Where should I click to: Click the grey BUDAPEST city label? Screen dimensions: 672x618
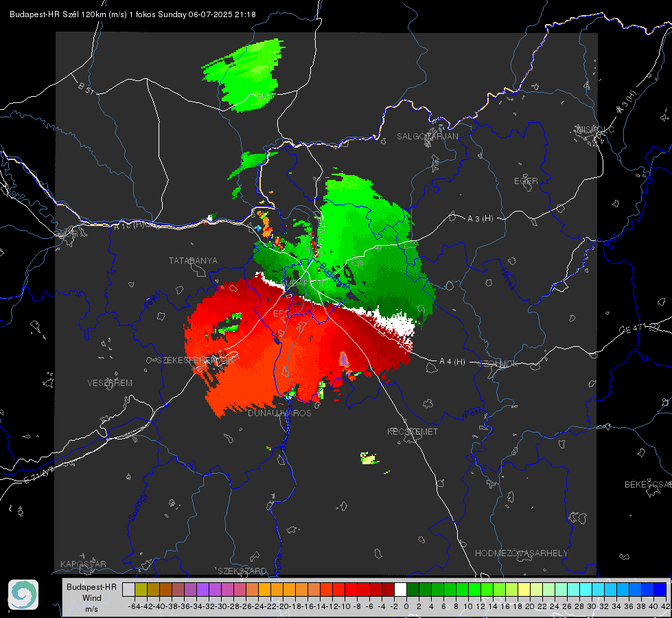[302, 283]
